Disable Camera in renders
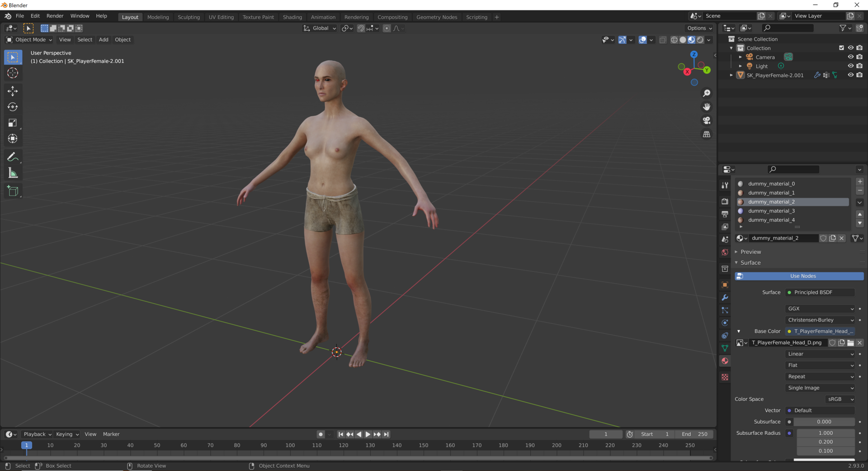 (x=859, y=57)
